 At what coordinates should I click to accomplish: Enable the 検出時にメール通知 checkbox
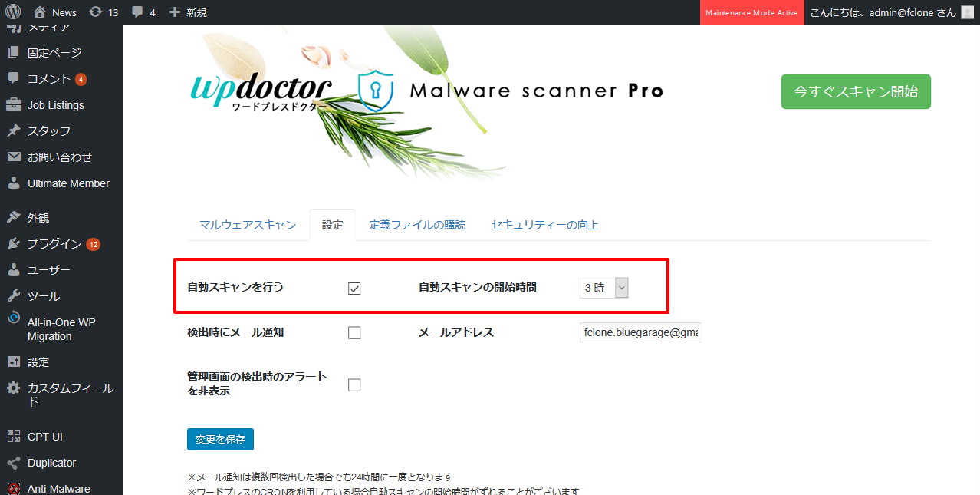tap(354, 333)
